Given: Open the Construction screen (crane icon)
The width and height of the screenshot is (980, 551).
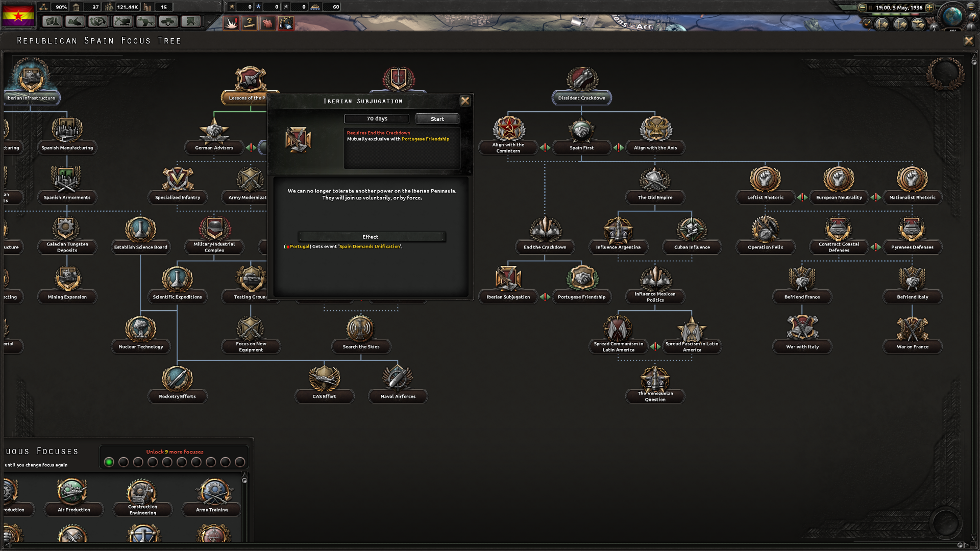Looking at the screenshot, I should [x=122, y=22].
